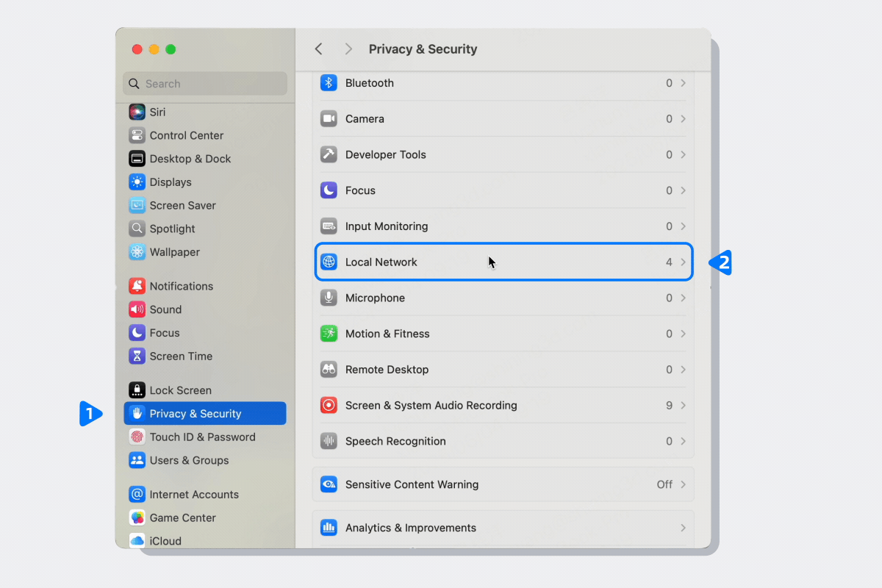
Task: Click the Input Monitoring keyboard icon
Action: (329, 226)
